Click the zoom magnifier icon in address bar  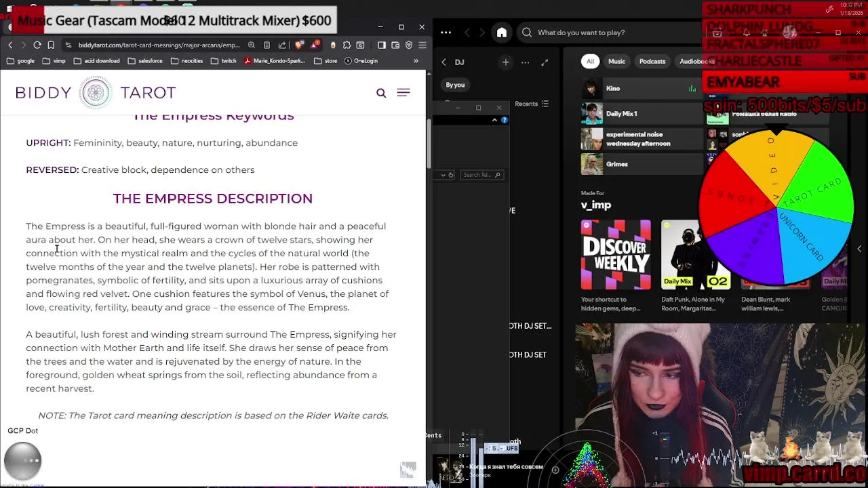pyautogui.click(x=252, y=45)
